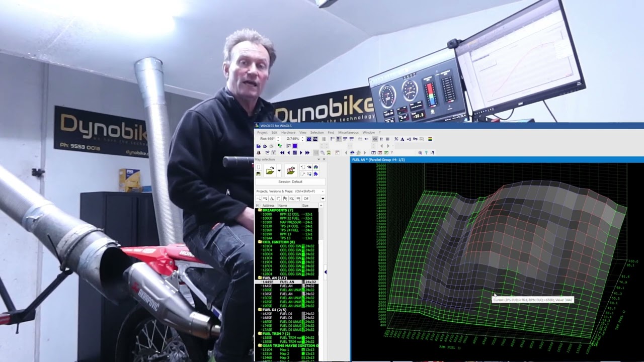Increase the Rot rotation stepper
Screen dimensions: 644x362
[278, 137]
